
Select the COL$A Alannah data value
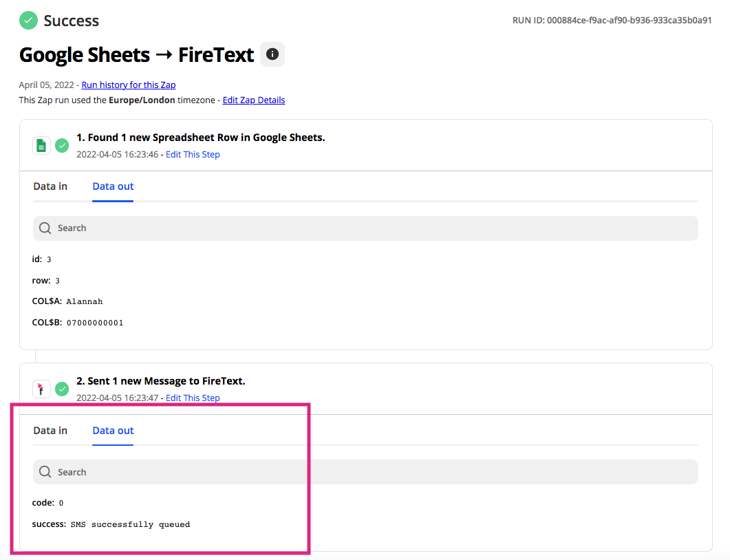[x=84, y=301]
